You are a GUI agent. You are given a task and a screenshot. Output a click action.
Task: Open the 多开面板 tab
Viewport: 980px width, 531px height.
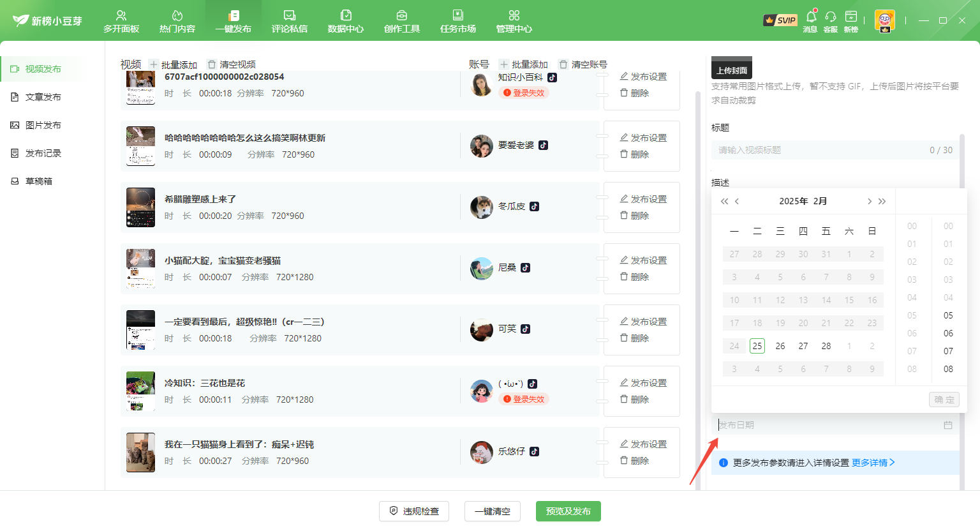[121, 21]
